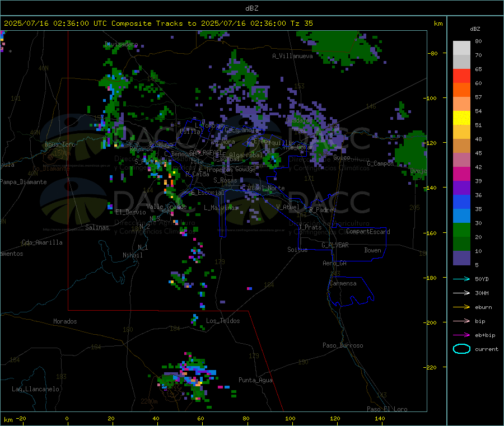Click the 'Pampa_Diamante' map label

[x=23, y=182]
